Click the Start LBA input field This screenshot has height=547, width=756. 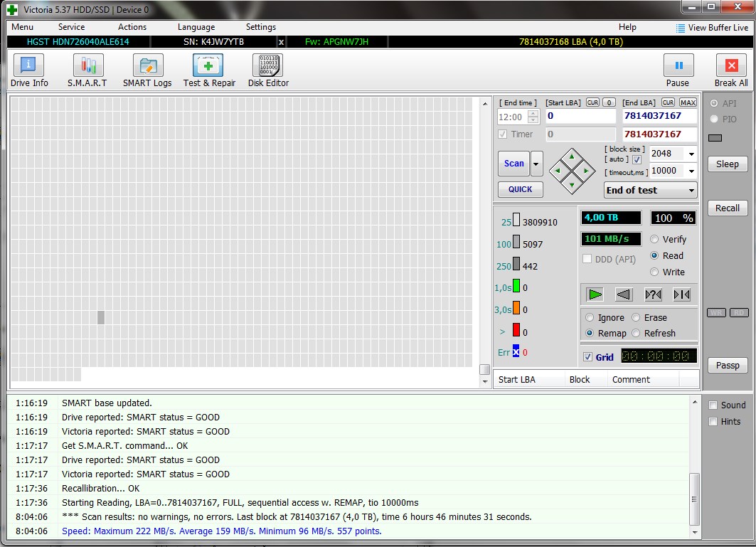point(580,116)
